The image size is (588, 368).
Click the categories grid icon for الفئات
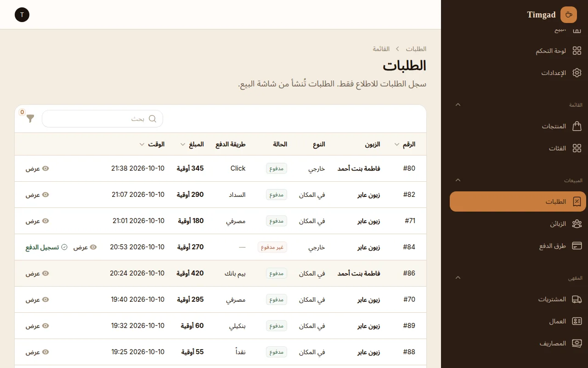(577, 148)
